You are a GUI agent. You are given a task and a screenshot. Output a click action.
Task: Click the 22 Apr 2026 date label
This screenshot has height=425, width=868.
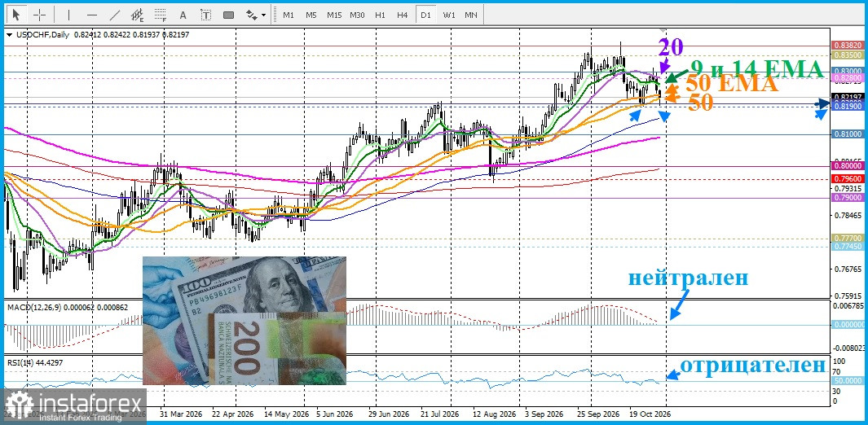[x=234, y=414]
